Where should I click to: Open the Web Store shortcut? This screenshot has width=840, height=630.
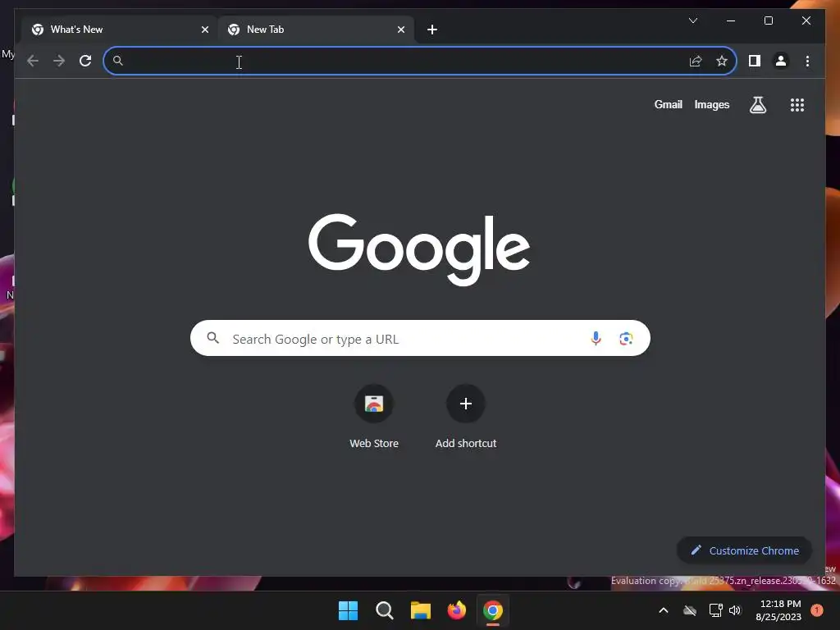tap(374, 417)
